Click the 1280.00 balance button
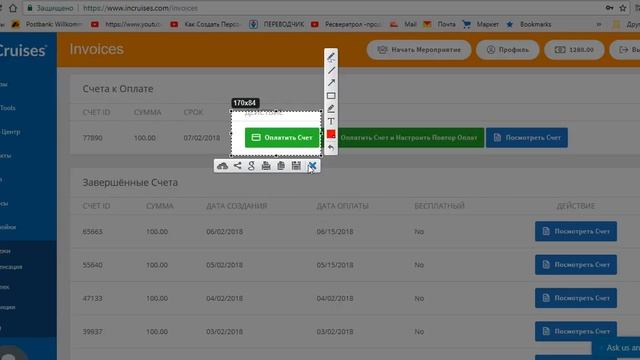This screenshot has width=640, height=360. point(574,50)
